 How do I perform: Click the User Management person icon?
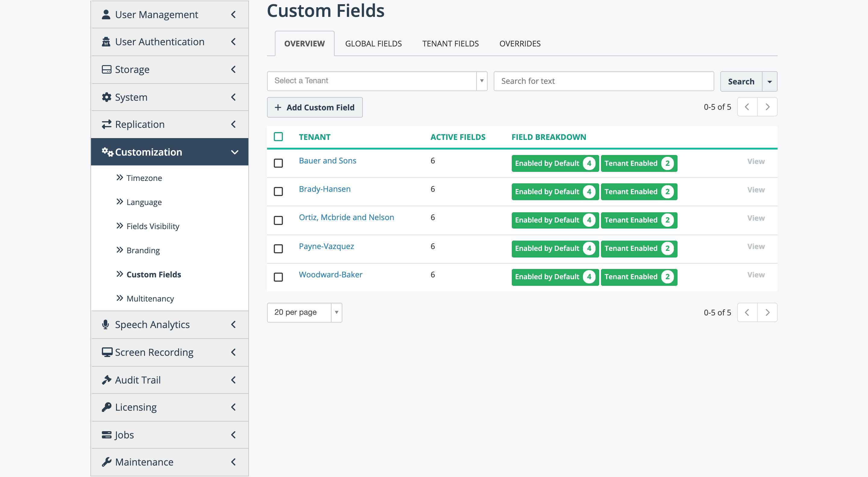106,14
